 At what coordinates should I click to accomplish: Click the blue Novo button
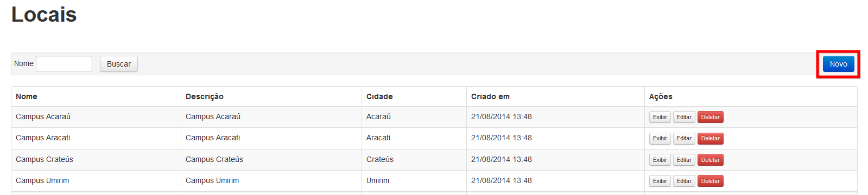coord(838,64)
